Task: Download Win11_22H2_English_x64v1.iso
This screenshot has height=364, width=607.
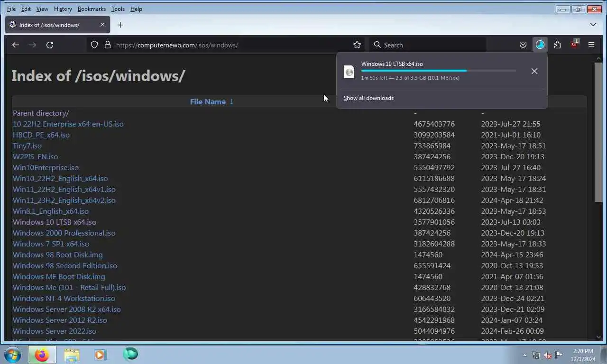Action: [64, 189]
